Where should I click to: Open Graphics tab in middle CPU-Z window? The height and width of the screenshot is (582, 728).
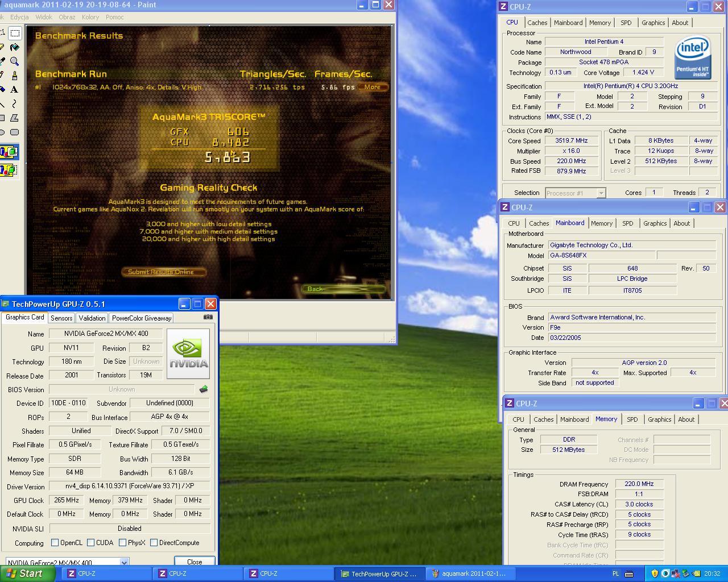[x=655, y=223]
